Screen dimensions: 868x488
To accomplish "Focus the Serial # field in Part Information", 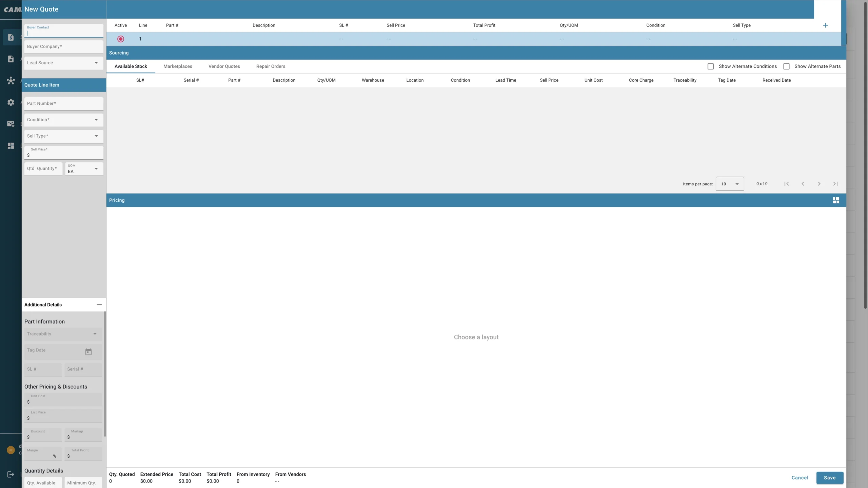I will coord(83,369).
